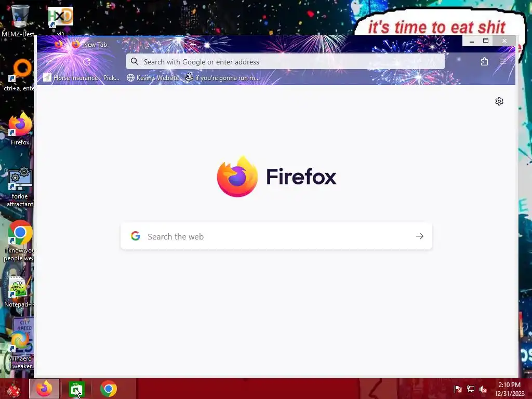Open the taskbar clock showing 2:10 PM

coord(509,389)
